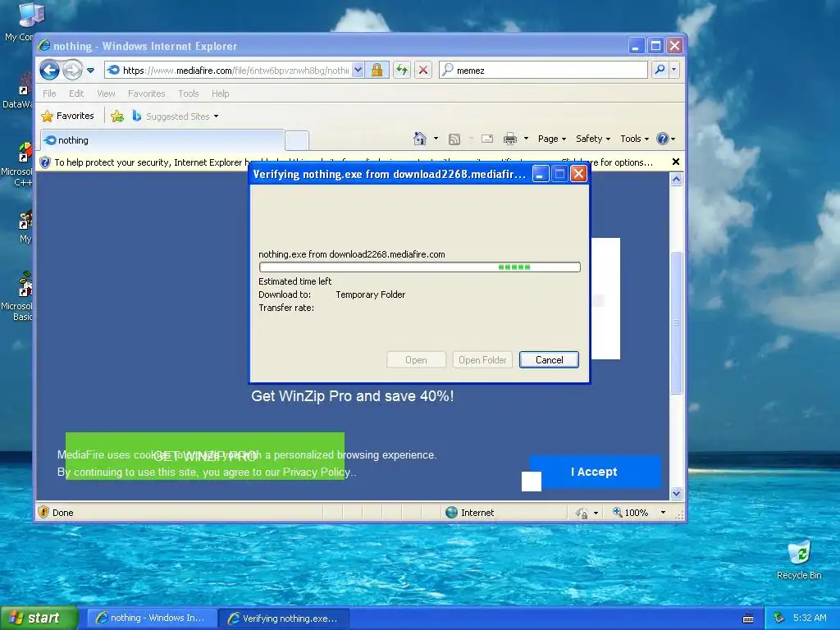The image size is (840, 630).
Task: Expand the Print dropdown arrow
Action: coord(526,139)
